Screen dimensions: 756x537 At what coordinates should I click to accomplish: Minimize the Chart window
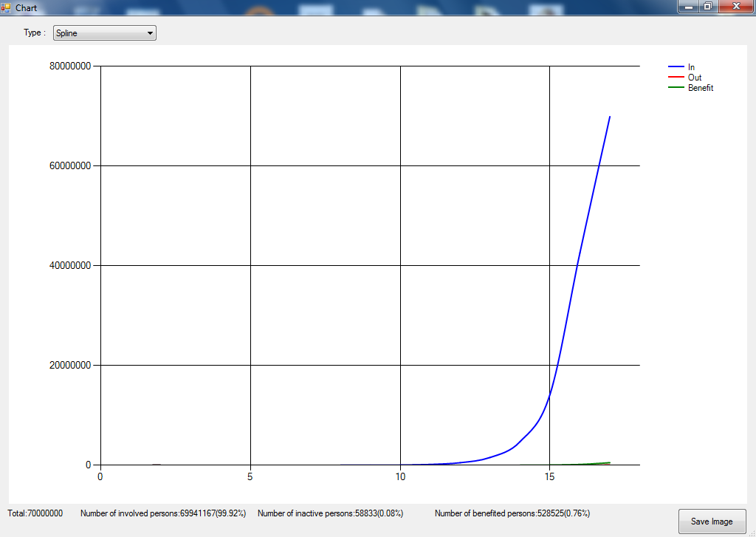coord(689,6)
